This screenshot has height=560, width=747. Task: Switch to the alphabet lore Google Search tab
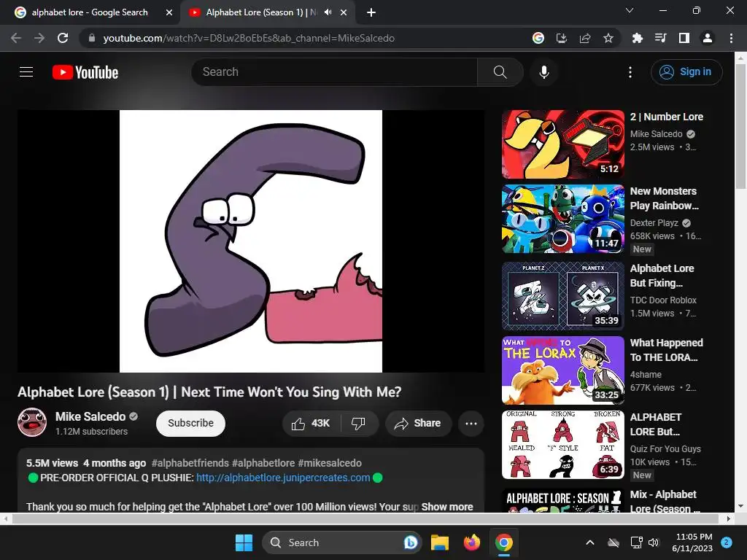[90, 12]
